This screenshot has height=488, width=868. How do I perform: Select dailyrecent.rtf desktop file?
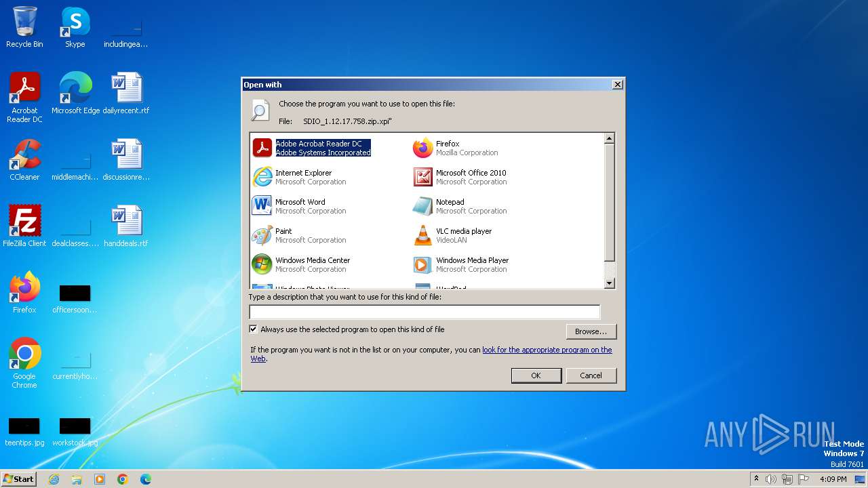[126, 93]
